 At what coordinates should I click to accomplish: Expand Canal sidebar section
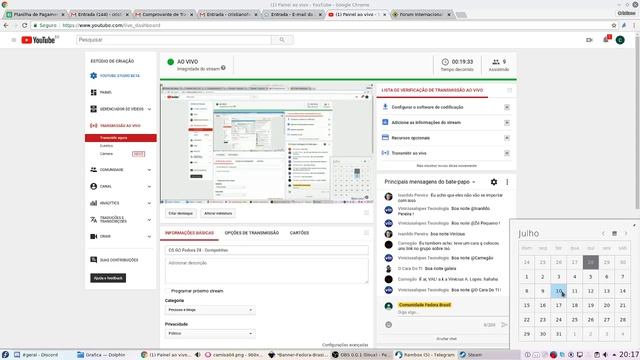[x=149, y=187]
